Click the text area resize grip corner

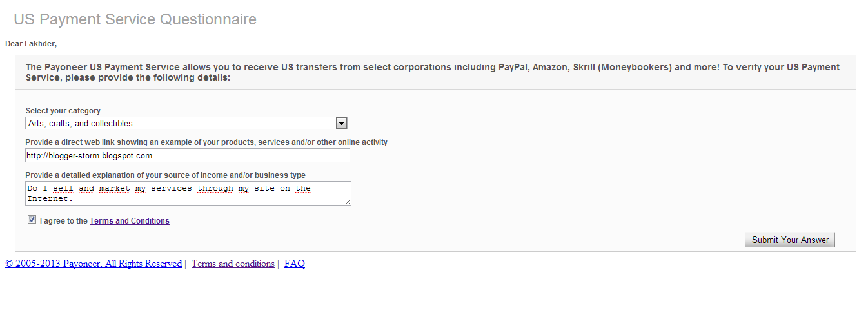[x=348, y=202]
